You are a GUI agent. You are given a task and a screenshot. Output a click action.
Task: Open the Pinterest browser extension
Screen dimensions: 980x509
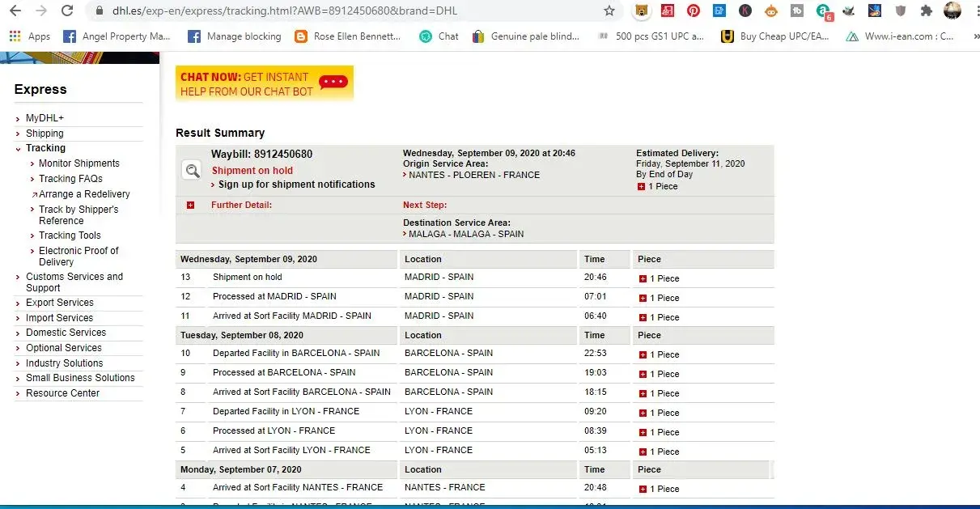pyautogui.click(x=694, y=11)
